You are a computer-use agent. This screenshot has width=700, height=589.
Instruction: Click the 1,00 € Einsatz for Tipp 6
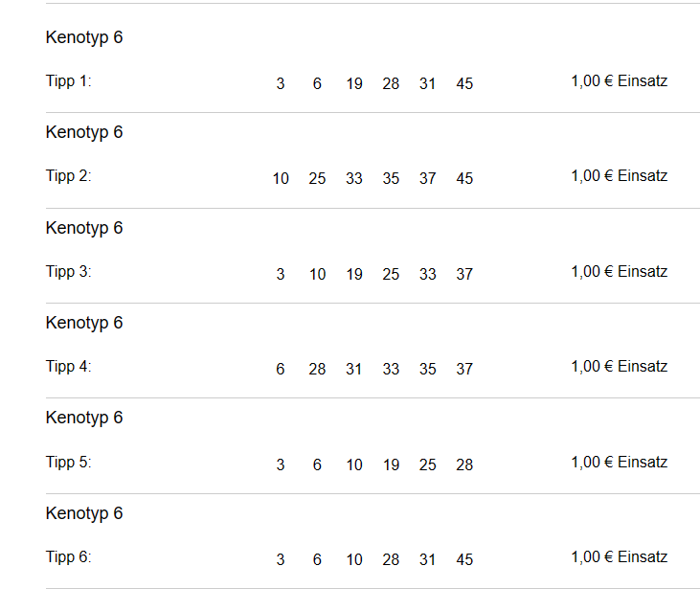tap(620, 557)
